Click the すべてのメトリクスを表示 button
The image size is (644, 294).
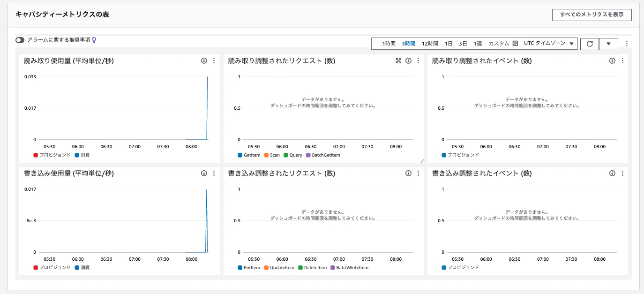pyautogui.click(x=592, y=15)
